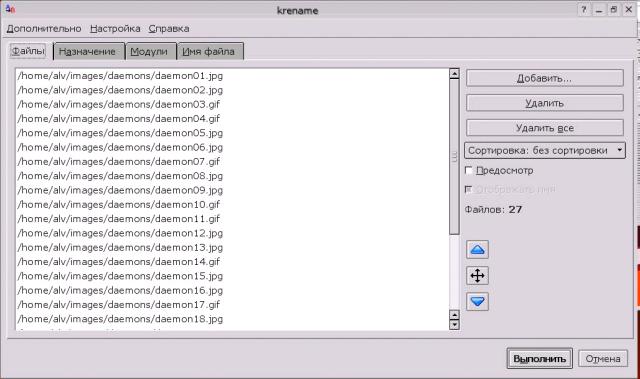Open the Дополнительно menu
640x379 pixels.
(44, 29)
